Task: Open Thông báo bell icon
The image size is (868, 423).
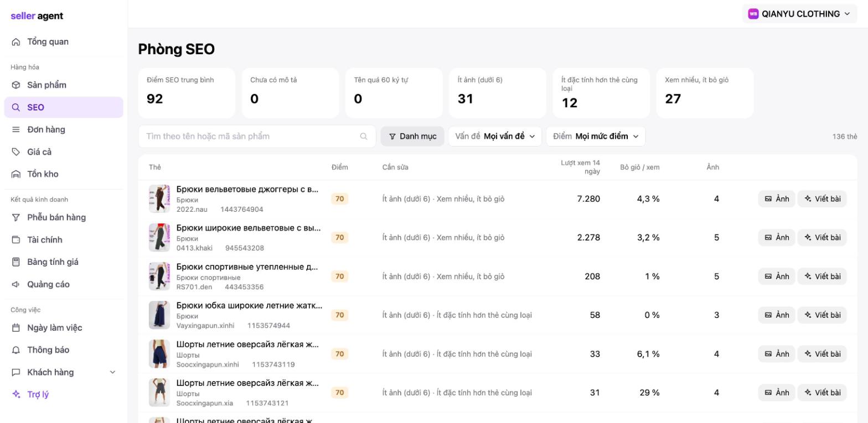Action: point(16,350)
